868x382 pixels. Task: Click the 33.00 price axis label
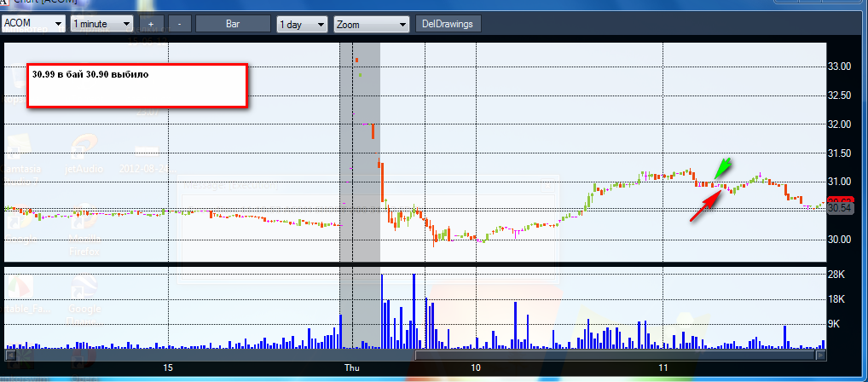click(x=842, y=67)
